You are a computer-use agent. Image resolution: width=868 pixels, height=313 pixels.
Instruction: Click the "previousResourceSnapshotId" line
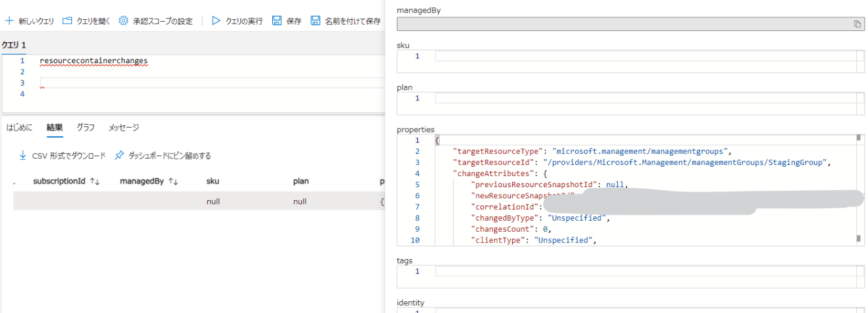click(x=549, y=185)
